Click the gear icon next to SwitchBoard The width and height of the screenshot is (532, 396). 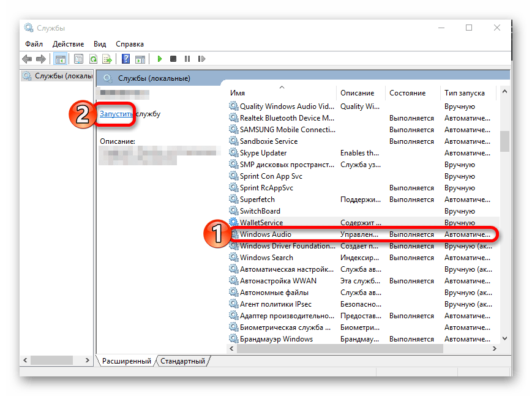233,211
